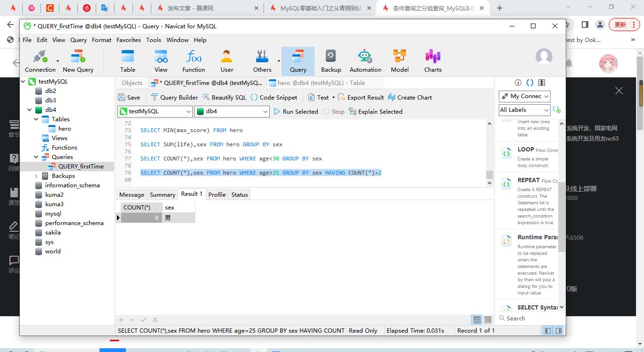Switch results to grid view
Viewport: 644px width, 352px height.
(477, 319)
